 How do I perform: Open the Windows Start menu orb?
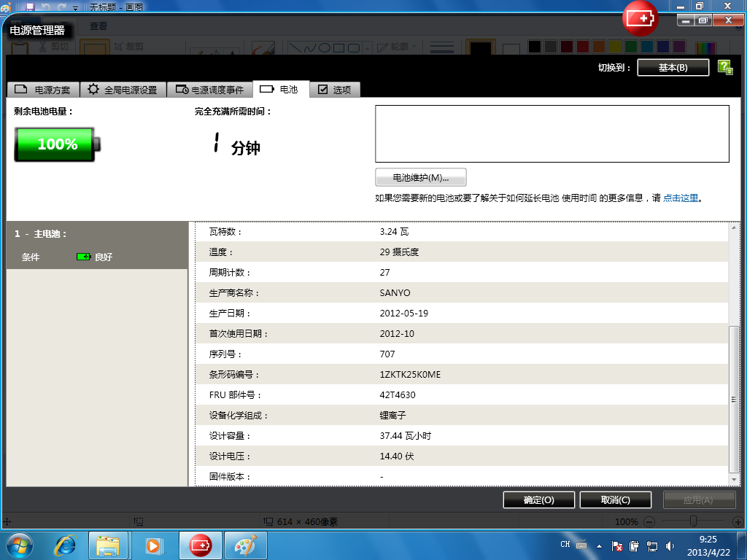click(x=20, y=545)
